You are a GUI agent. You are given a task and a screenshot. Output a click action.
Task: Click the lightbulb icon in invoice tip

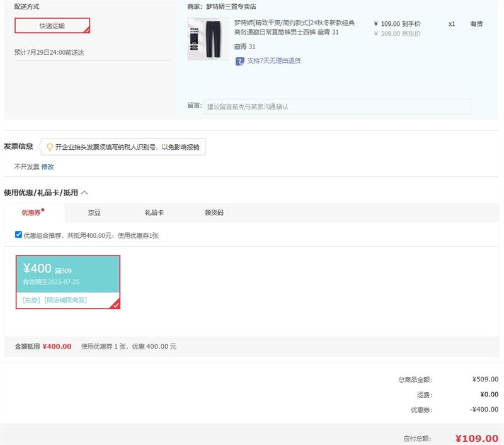point(50,147)
